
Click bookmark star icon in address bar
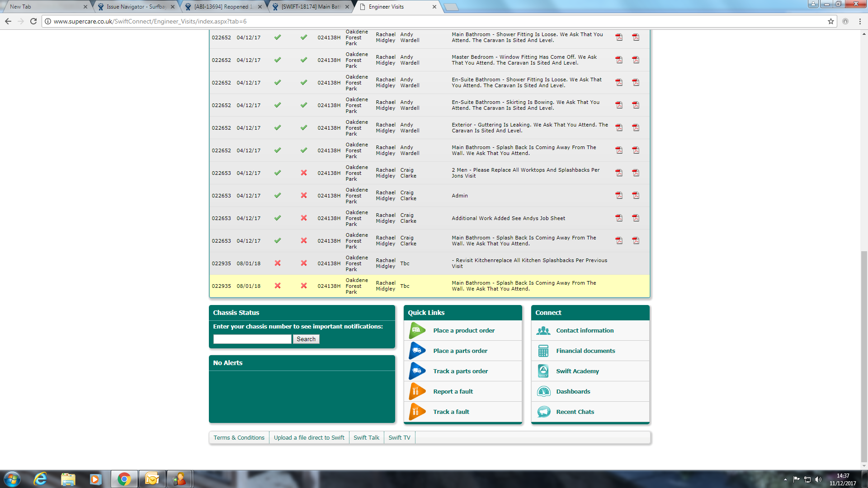tap(830, 21)
